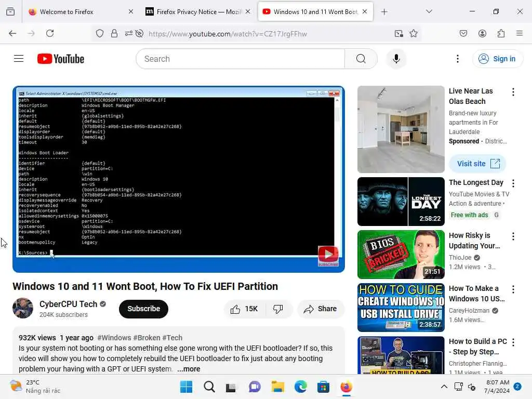532x399 pixels.
Task: Open the Firefox account icon
Action: click(x=482, y=33)
